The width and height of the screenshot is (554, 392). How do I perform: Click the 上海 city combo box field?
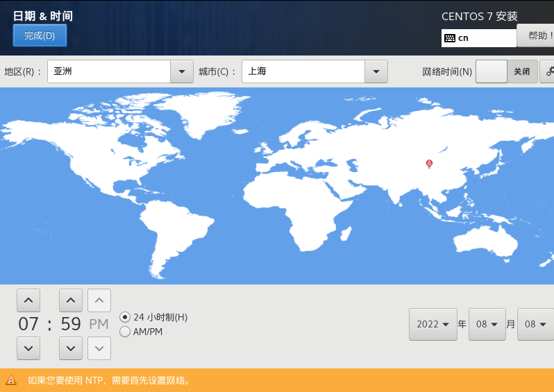tap(303, 71)
